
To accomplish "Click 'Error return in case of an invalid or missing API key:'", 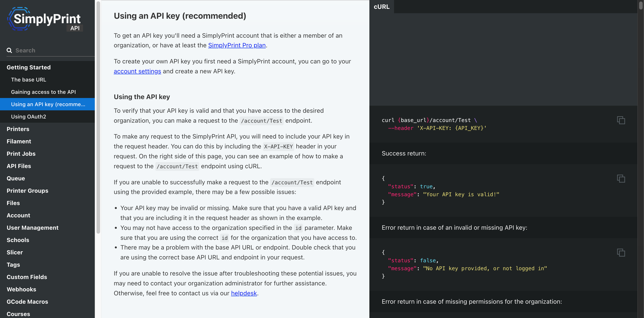I will click(454, 227).
